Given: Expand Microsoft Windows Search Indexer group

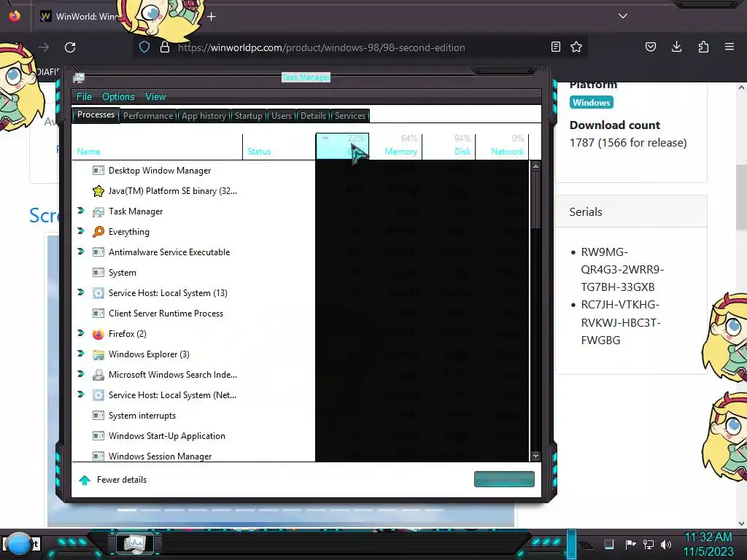Looking at the screenshot, I should (81, 374).
